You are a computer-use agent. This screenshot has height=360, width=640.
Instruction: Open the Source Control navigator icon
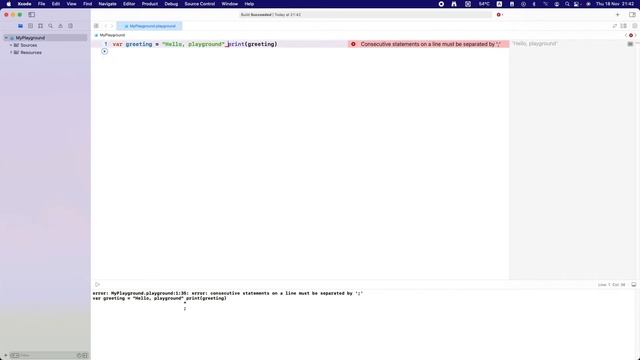(30, 26)
